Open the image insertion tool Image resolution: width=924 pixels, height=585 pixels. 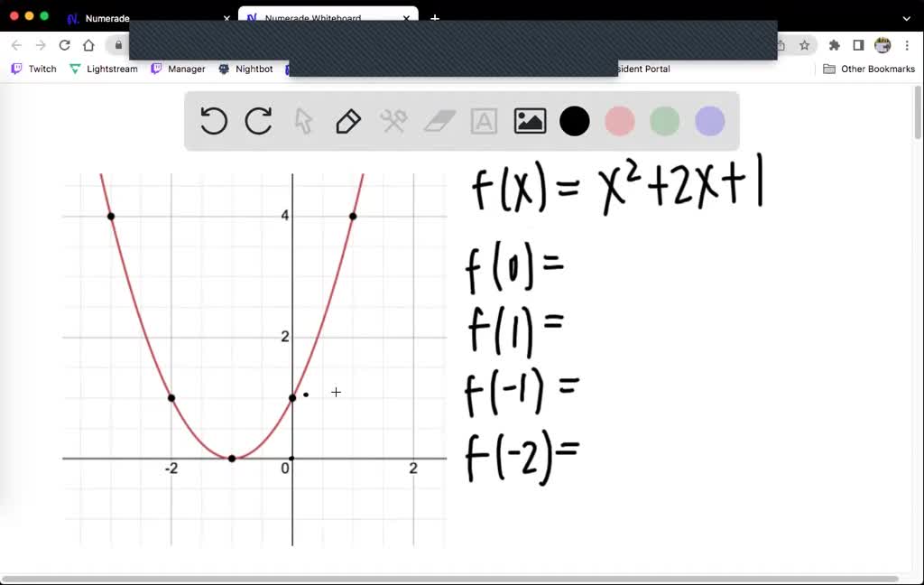(530, 121)
